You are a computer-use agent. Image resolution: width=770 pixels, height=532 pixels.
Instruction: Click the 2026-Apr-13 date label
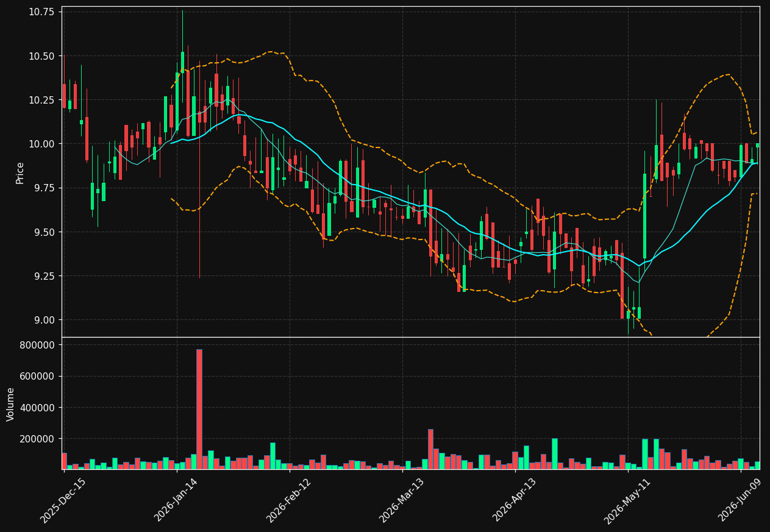514,500
